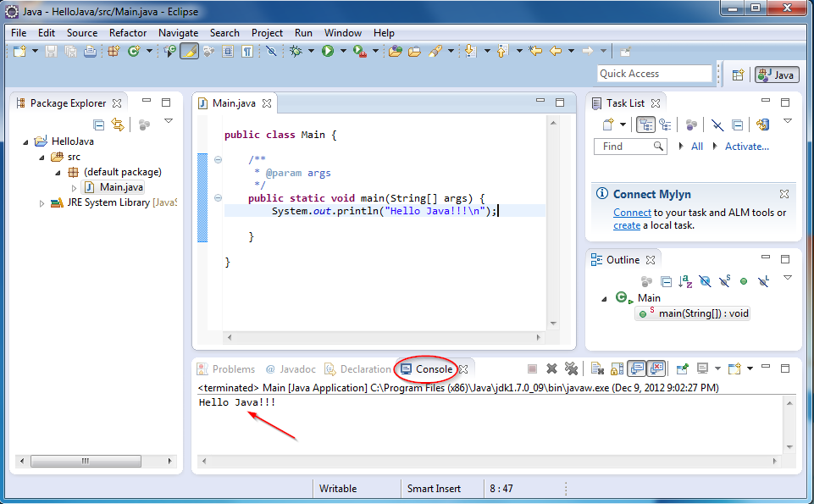Screen dimensions: 814x504
Task: Switch to the Problems tab
Action: 226,369
